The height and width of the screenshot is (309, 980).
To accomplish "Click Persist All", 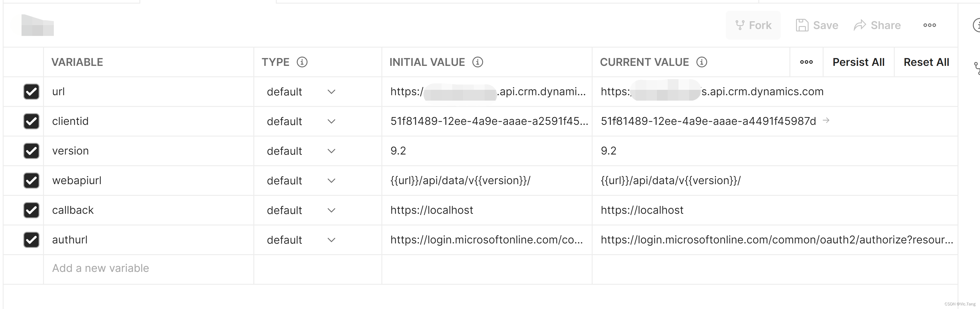I will click(859, 62).
